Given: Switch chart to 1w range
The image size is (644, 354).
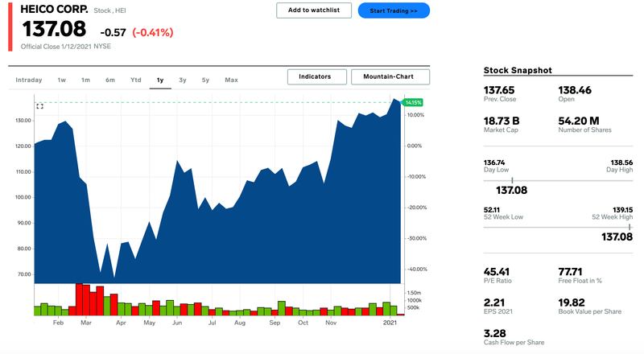Looking at the screenshot, I should [x=62, y=80].
